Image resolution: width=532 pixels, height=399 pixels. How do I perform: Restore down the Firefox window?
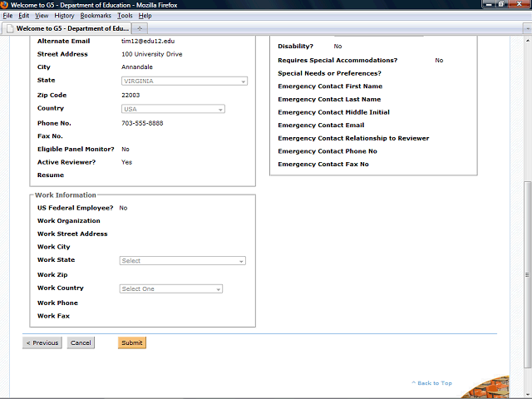click(500, 4)
